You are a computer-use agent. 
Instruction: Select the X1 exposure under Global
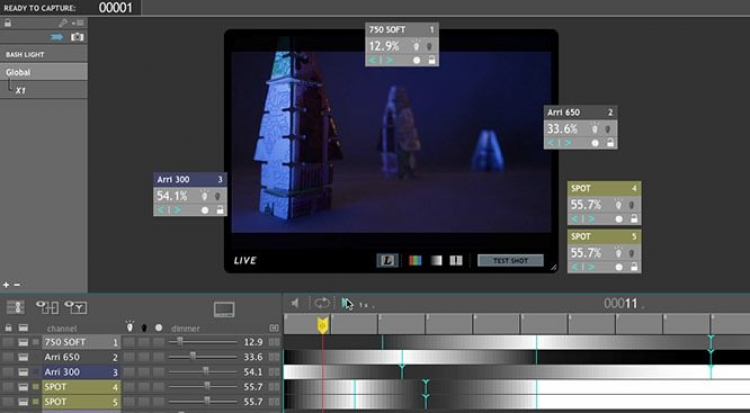[20, 91]
